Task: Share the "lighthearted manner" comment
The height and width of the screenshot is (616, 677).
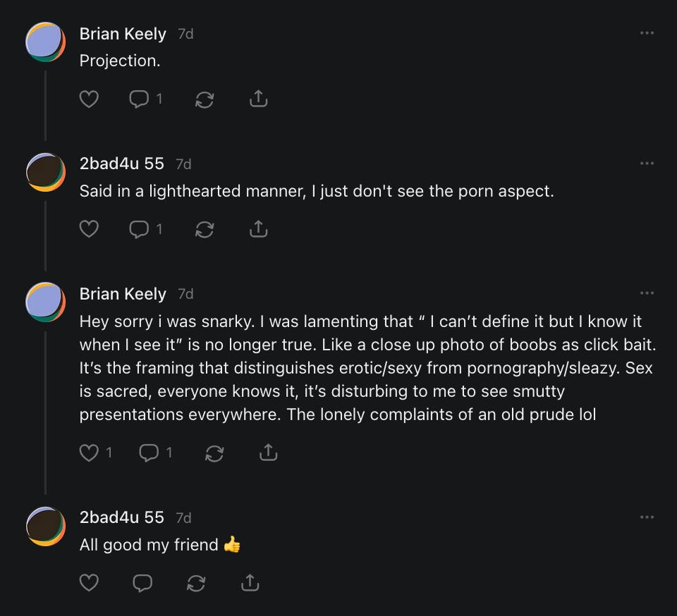Action: (x=259, y=229)
